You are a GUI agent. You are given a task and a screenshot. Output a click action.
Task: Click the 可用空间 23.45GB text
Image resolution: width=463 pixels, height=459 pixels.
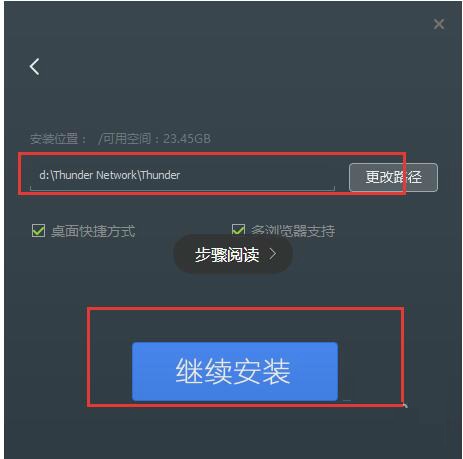[x=154, y=138]
